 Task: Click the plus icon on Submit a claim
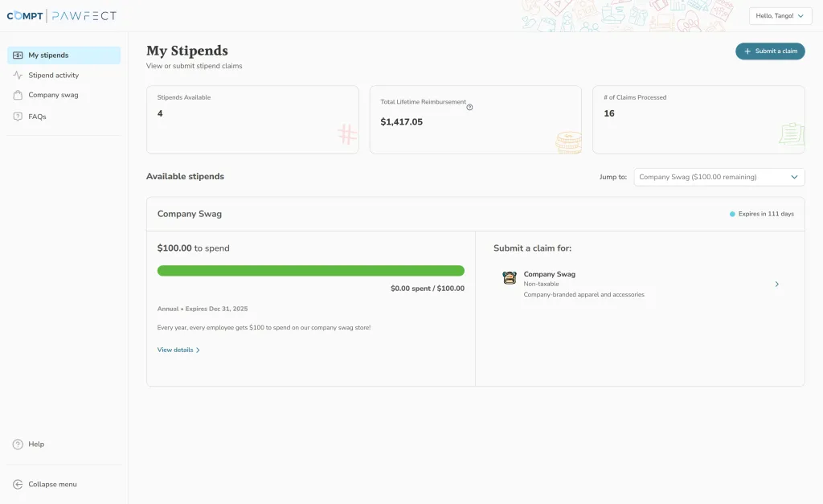(x=749, y=50)
